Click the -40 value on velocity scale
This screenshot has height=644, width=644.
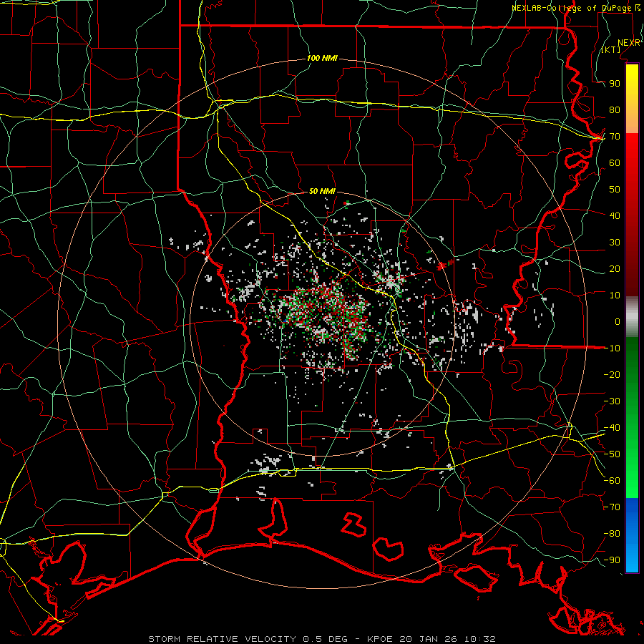[612, 428]
